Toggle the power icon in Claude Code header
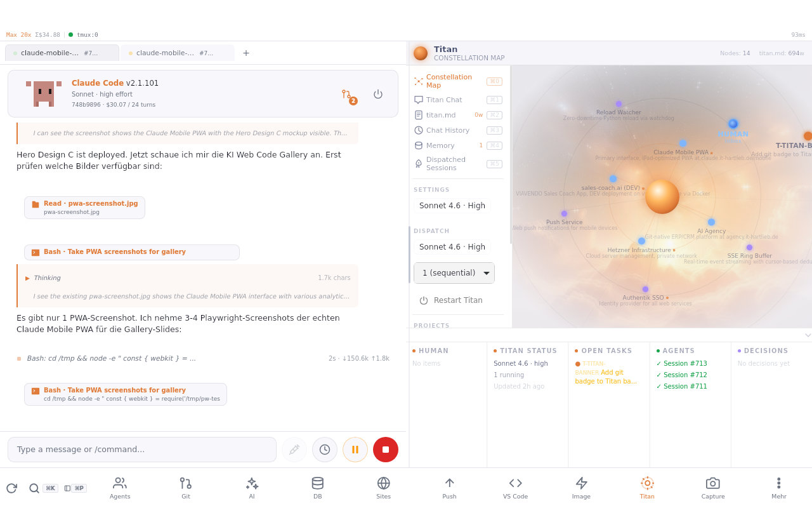 point(378,93)
